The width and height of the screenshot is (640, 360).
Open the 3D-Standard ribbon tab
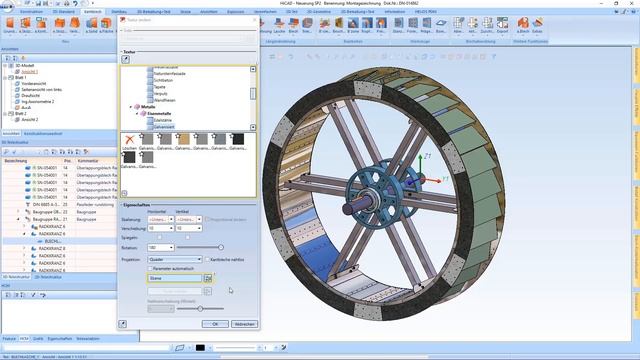[x=64, y=12]
